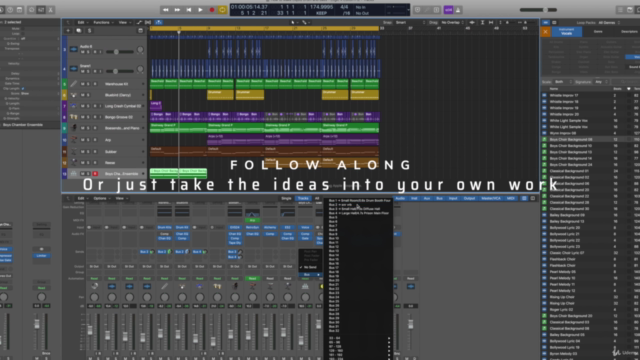
Task: Click the Output filter button in the Mixer
Action: [x=469, y=198]
